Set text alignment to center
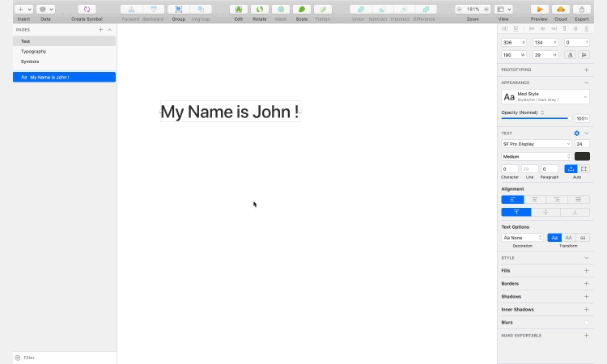This screenshot has height=364, width=607. (x=534, y=199)
